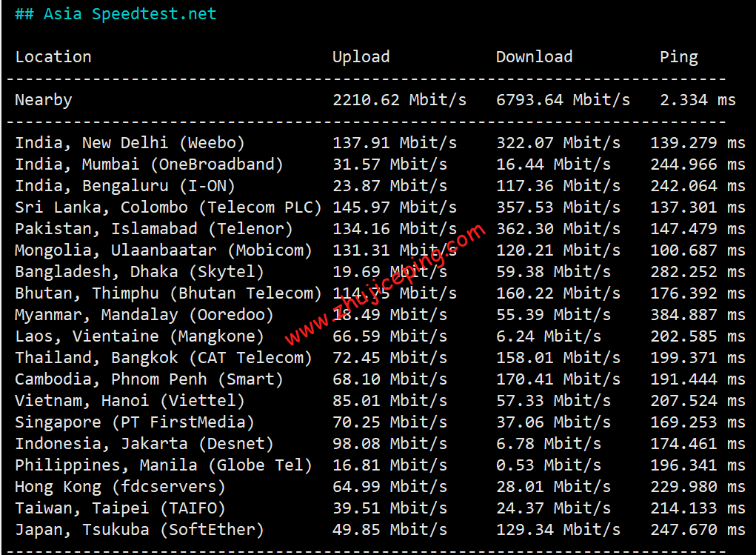
Task: Select Islamabad ping "147.479 ms"
Action: pyautogui.click(x=698, y=229)
